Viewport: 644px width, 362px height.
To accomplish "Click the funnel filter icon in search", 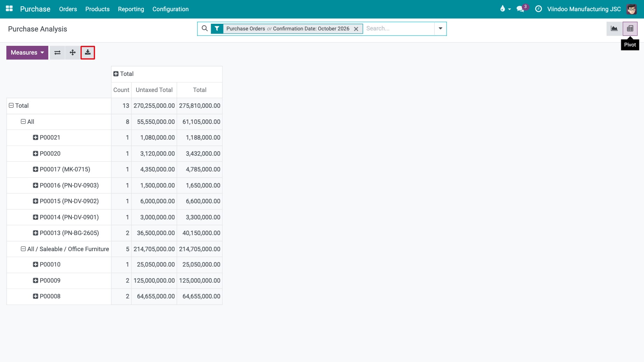I will click(x=217, y=29).
